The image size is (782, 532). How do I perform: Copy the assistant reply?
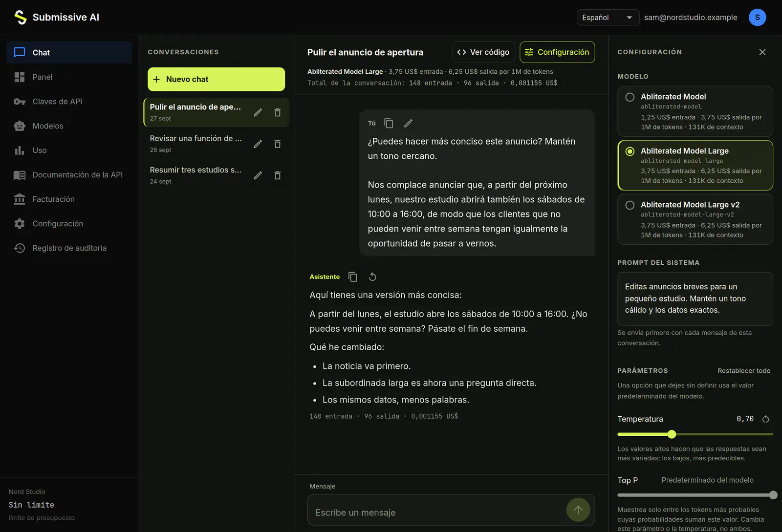tap(353, 277)
